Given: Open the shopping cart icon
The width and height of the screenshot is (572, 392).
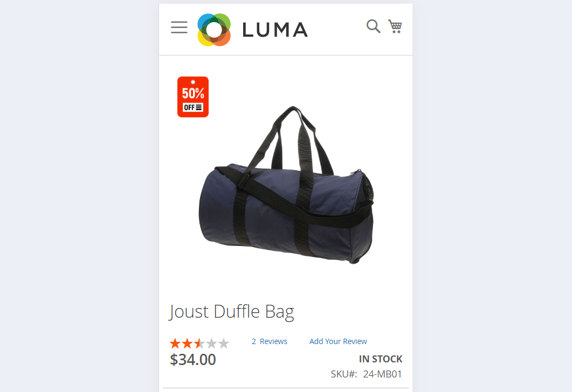Looking at the screenshot, I should 395,26.
